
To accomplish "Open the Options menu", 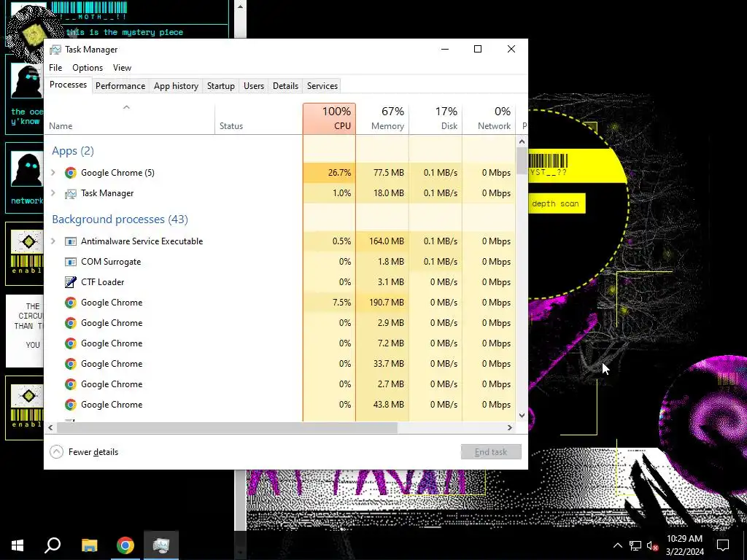I will 88,68.
